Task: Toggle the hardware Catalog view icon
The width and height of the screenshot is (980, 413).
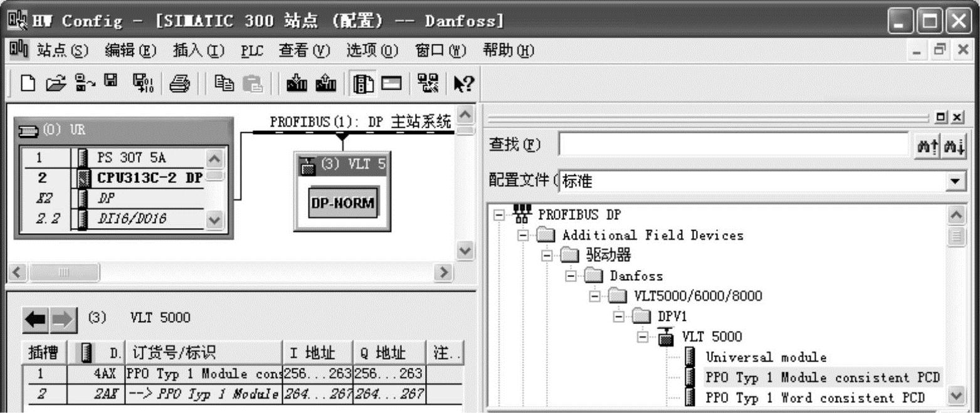Action: point(362,83)
